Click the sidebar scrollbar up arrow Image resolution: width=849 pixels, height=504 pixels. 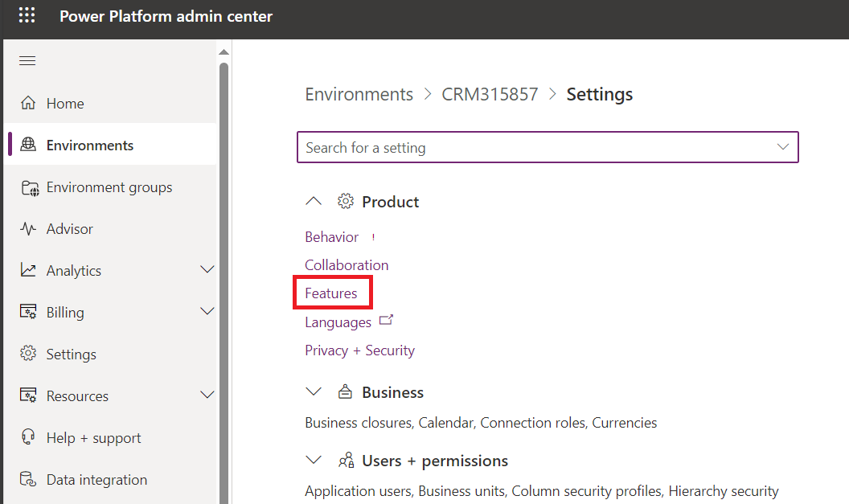(224, 52)
